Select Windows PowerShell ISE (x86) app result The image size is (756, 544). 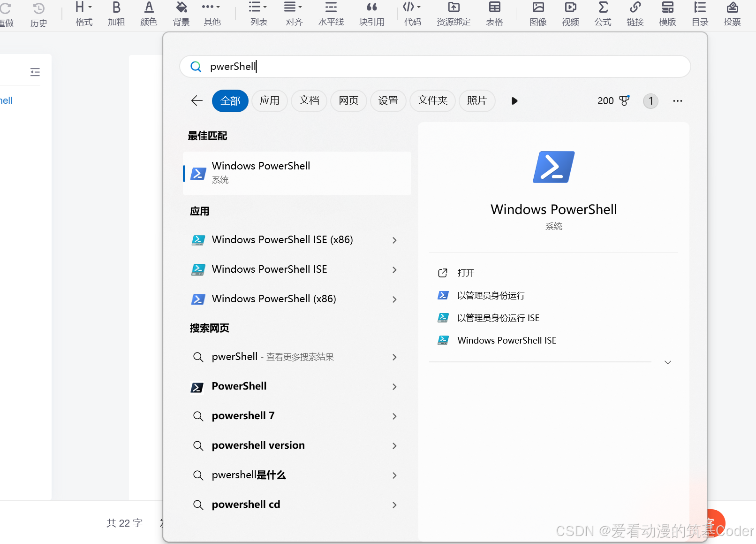point(282,240)
